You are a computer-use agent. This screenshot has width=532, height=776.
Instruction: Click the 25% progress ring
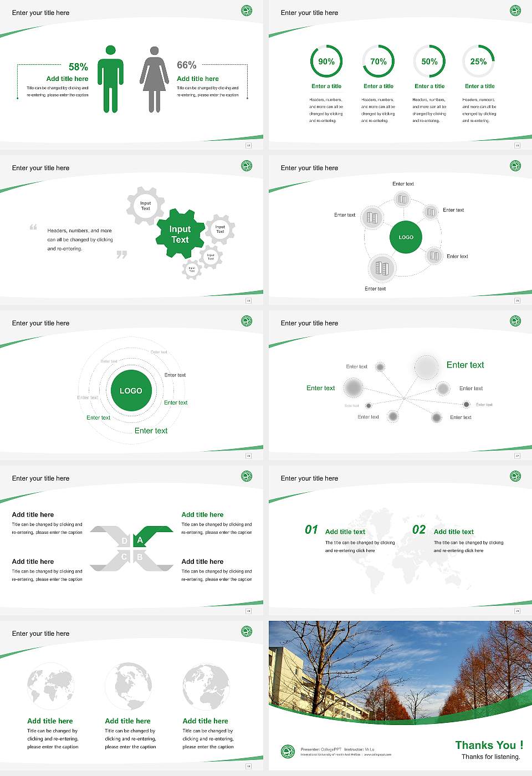point(478,62)
